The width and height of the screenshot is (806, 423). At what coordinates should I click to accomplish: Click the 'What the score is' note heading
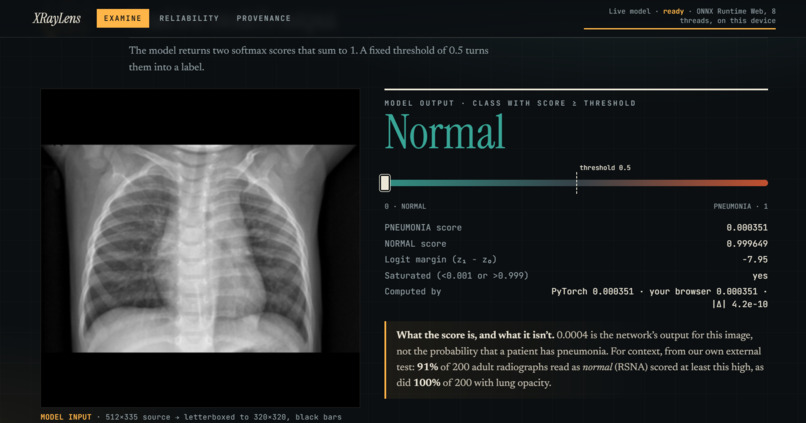[475, 335]
